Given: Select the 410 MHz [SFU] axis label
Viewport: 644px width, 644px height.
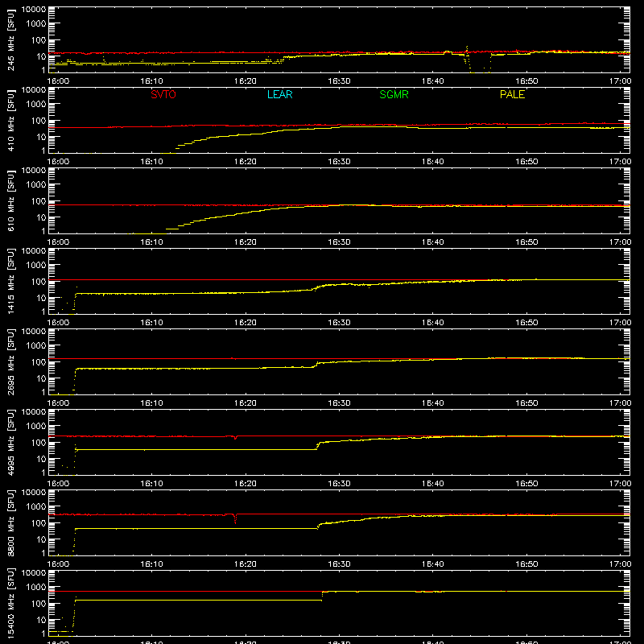Looking at the screenshot, I should [11, 120].
